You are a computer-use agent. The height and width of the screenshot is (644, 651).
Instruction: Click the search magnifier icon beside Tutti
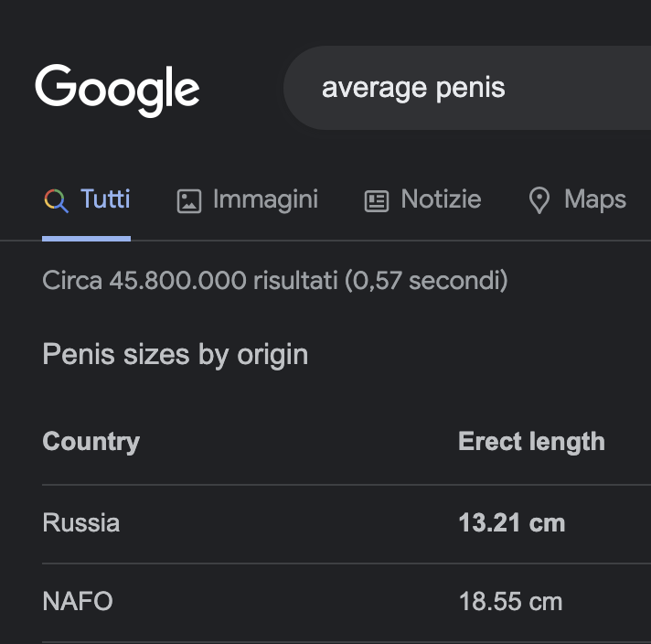click(56, 200)
